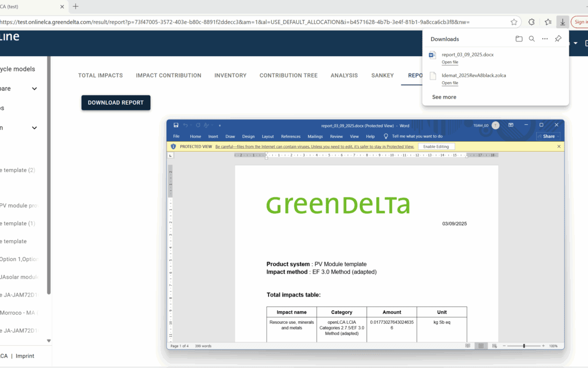Click the Save icon in Word
Viewport: 588px width, 368px height.
tap(176, 125)
